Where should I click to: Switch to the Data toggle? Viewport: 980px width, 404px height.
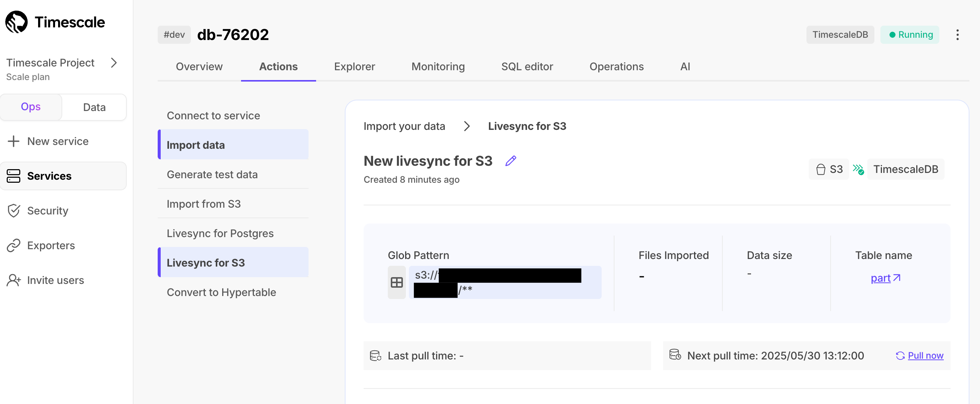coord(94,107)
